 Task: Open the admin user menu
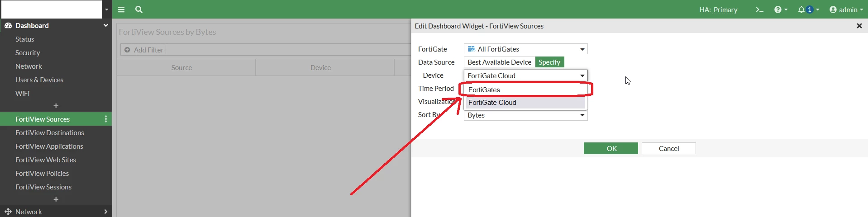846,9
